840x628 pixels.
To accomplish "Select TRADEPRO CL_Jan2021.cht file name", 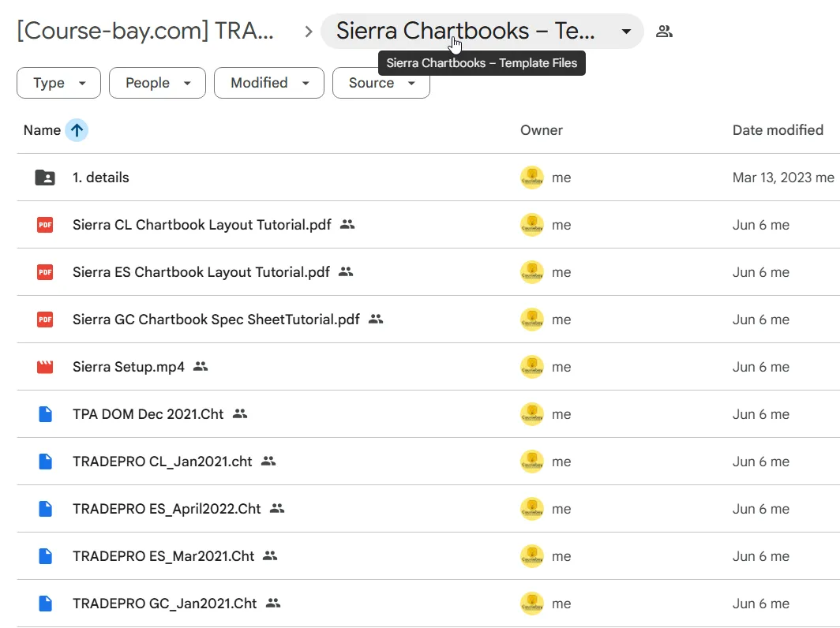I will pos(163,462).
